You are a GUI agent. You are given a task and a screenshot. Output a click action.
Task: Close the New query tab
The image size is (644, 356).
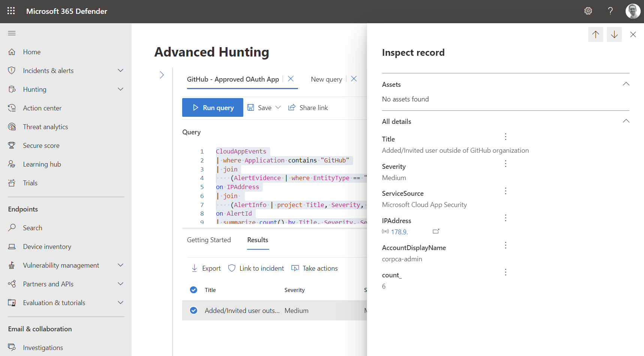point(354,79)
